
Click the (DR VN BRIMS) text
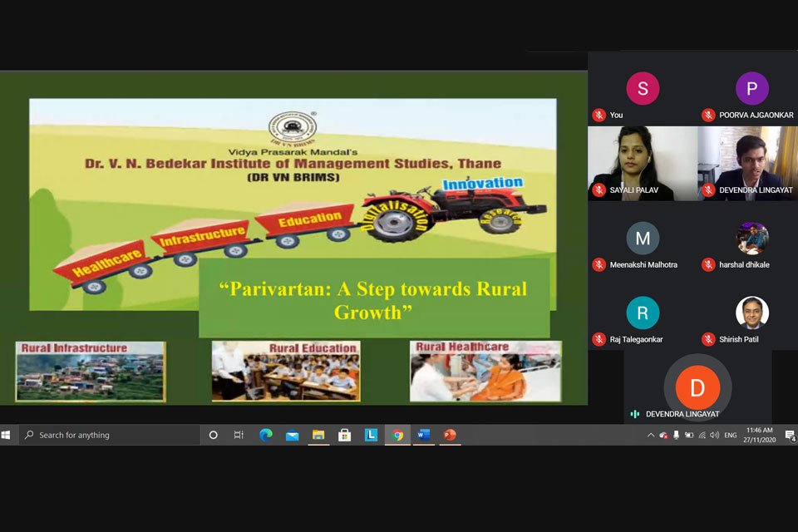click(293, 178)
